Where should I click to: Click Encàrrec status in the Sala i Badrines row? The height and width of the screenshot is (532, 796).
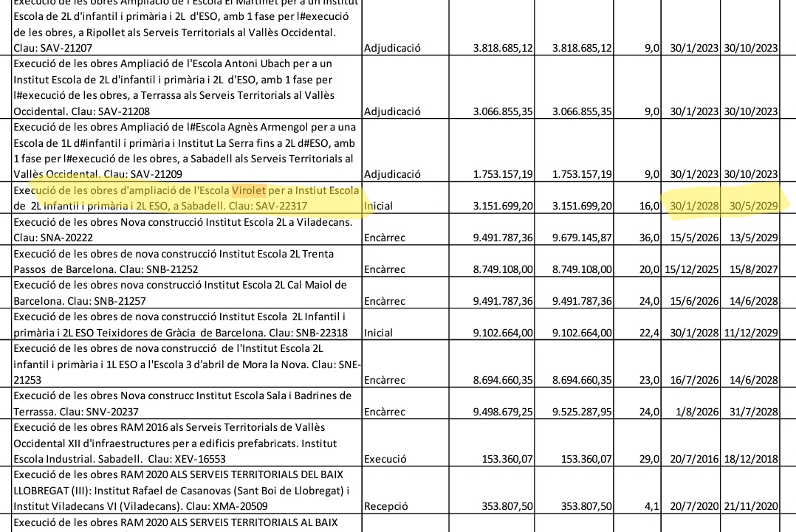(384, 412)
